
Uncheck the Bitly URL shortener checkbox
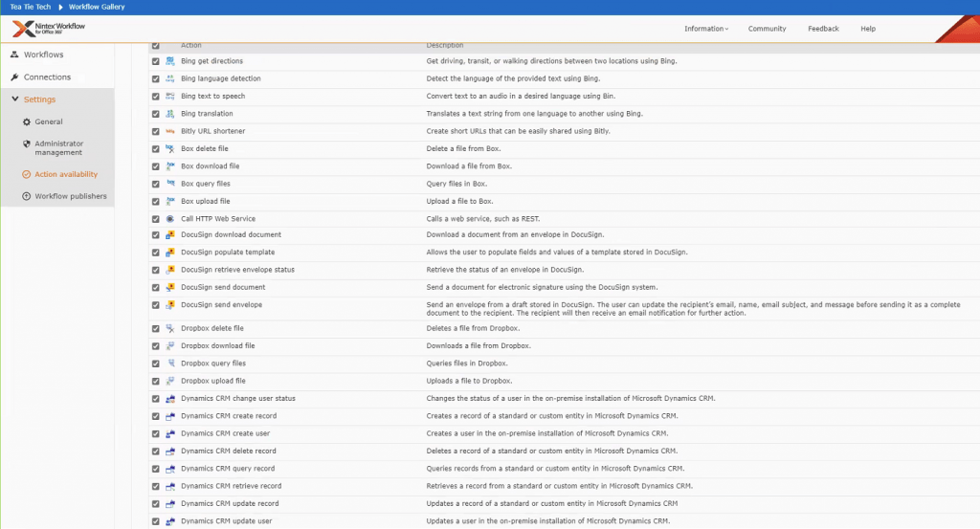(x=156, y=131)
